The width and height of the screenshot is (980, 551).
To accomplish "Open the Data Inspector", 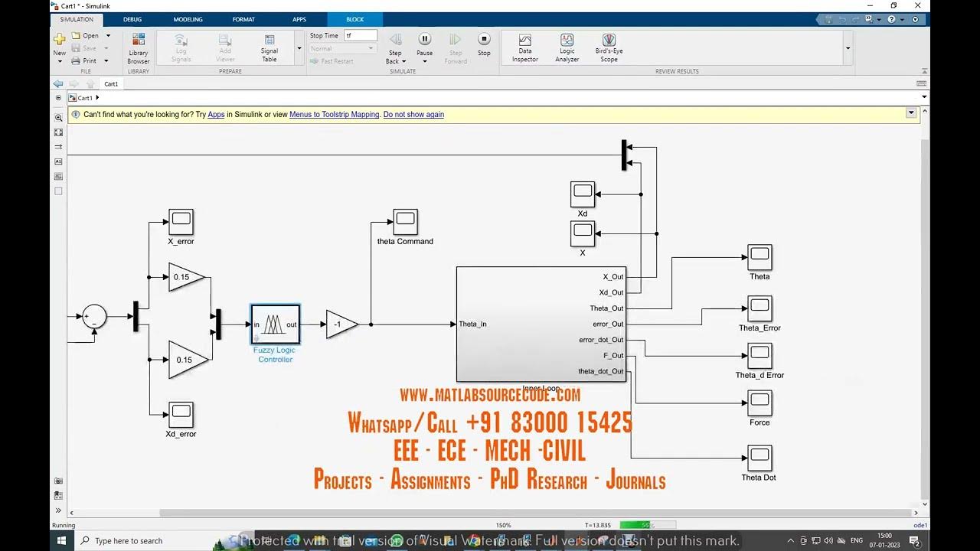I will [525, 48].
